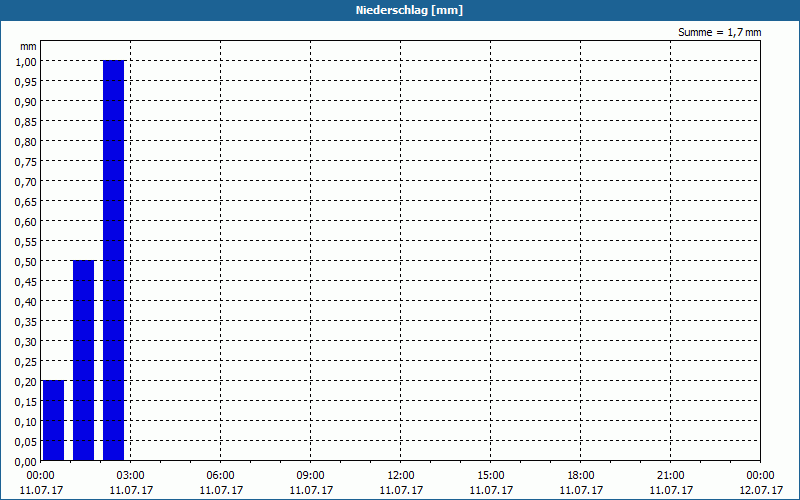The height and width of the screenshot is (500, 800).
Task: Click the "mm" unit label above y-axis
Action: click(28, 46)
